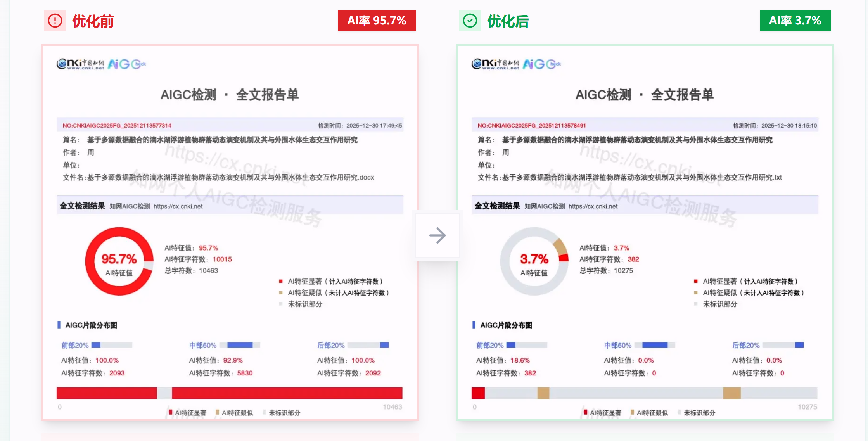Click the CNKI logo in the 优化前 report
This screenshot has height=441, width=868.
pos(80,64)
